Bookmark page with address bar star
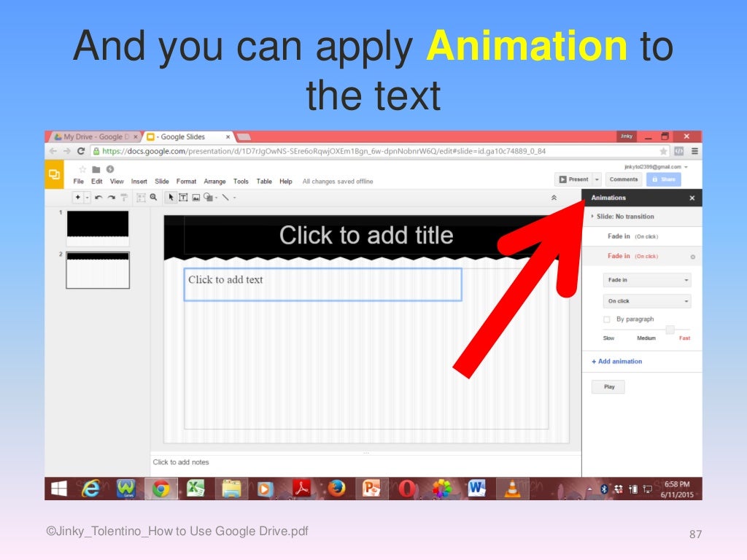This screenshot has width=747, height=560. tap(662, 151)
